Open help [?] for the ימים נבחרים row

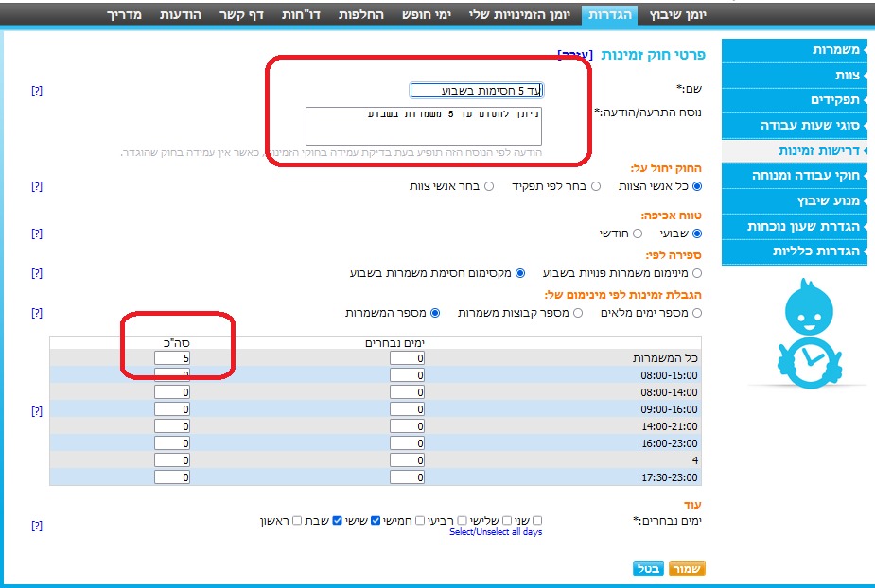37,525
